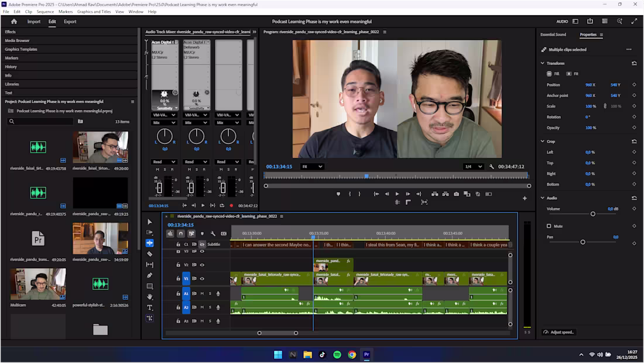Viewport: 644px width, 363px height.
Task: Select the Type tool
Action: point(150,307)
